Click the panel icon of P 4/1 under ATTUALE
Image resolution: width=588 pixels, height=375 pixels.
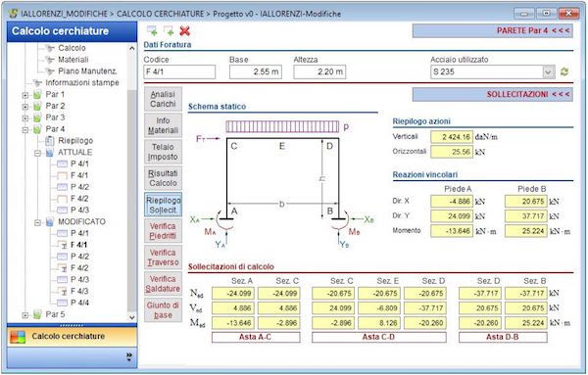pyautogui.click(x=62, y=164)
